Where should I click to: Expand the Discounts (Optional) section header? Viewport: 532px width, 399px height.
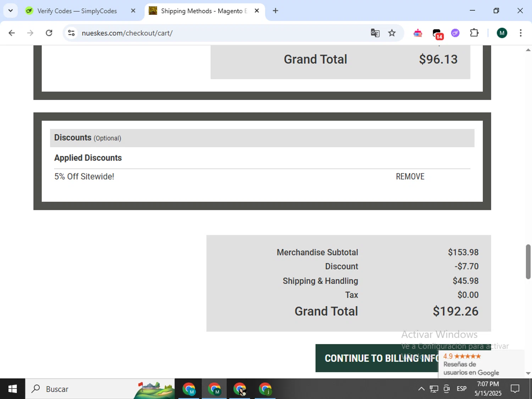pyautogui.click(x=262, y=138)
